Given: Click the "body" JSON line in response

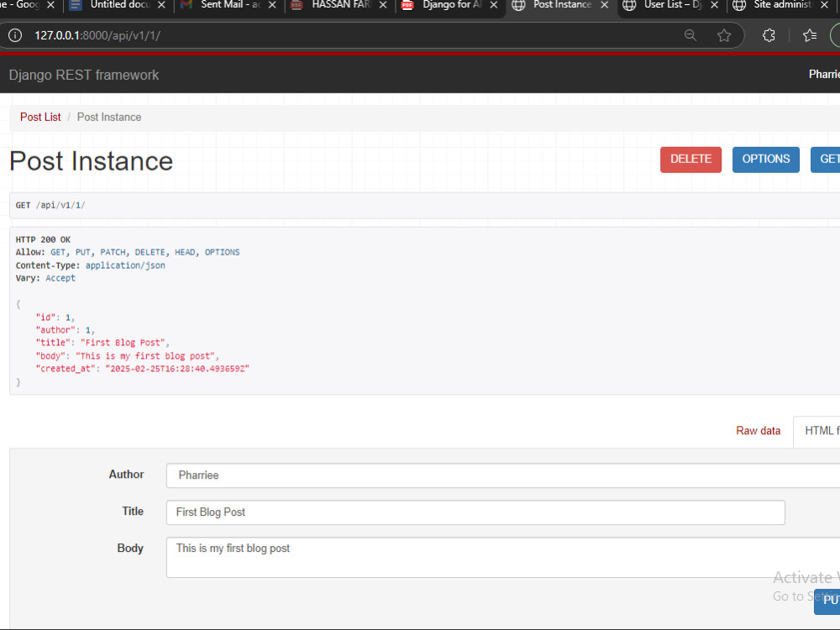Looking at the screenshot, I should coord(127,355).
